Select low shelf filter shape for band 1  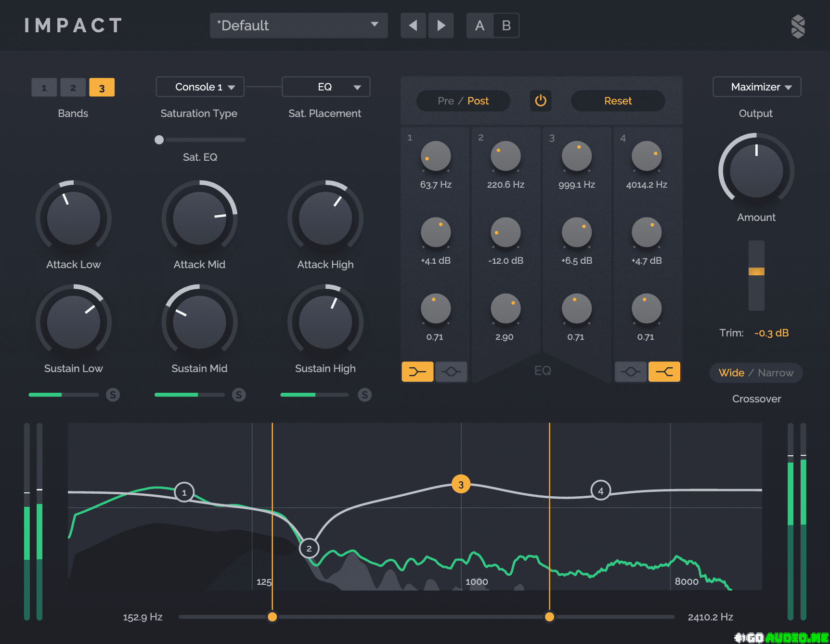point(417,372)
